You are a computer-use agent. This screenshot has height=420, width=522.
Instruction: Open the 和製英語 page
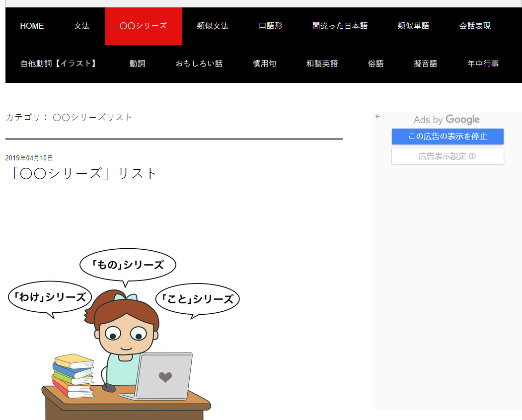(x=322, y=64)
